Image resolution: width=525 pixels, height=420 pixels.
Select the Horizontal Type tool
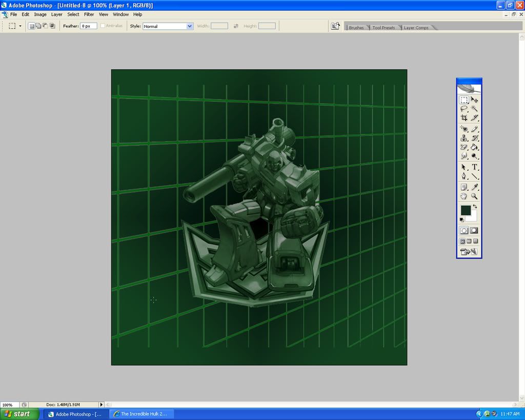click(x=475, y=167)
